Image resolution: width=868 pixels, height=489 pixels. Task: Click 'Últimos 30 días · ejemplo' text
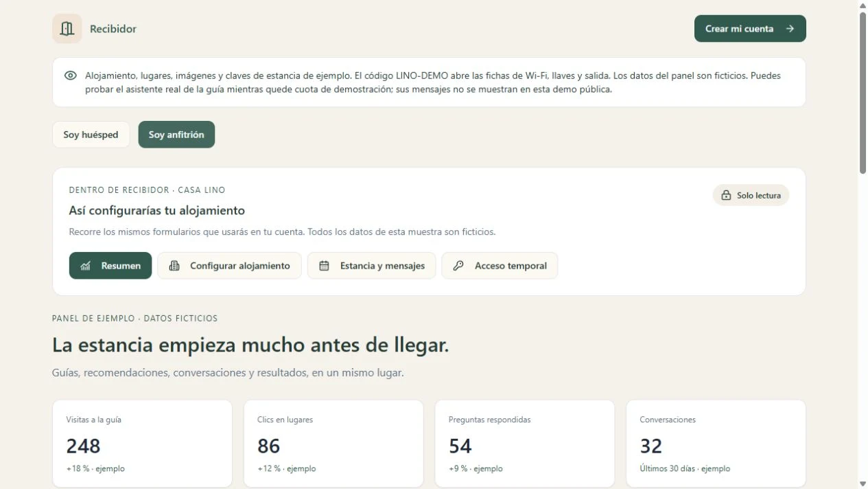pos(685,468)
